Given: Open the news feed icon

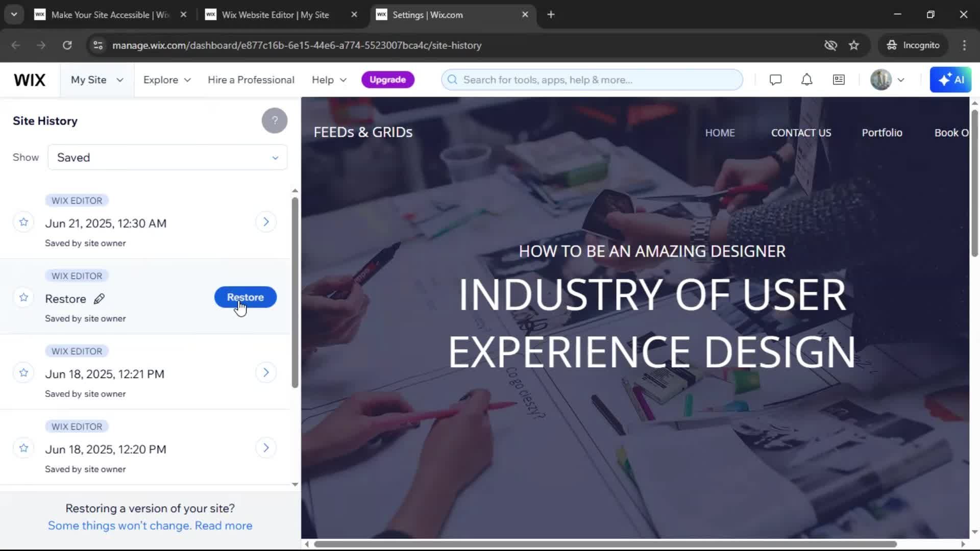Looking at the screenshot, I should tap(839, 80).
